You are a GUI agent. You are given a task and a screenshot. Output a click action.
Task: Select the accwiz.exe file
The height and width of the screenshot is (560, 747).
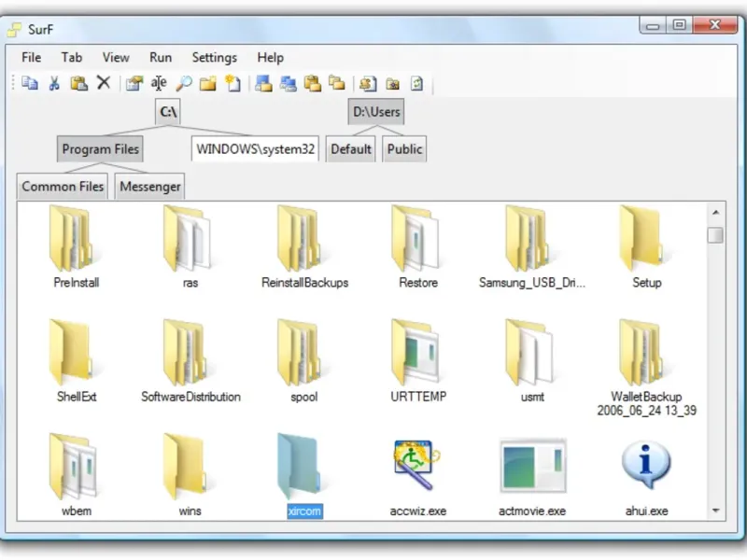click(x=418, y=478)
